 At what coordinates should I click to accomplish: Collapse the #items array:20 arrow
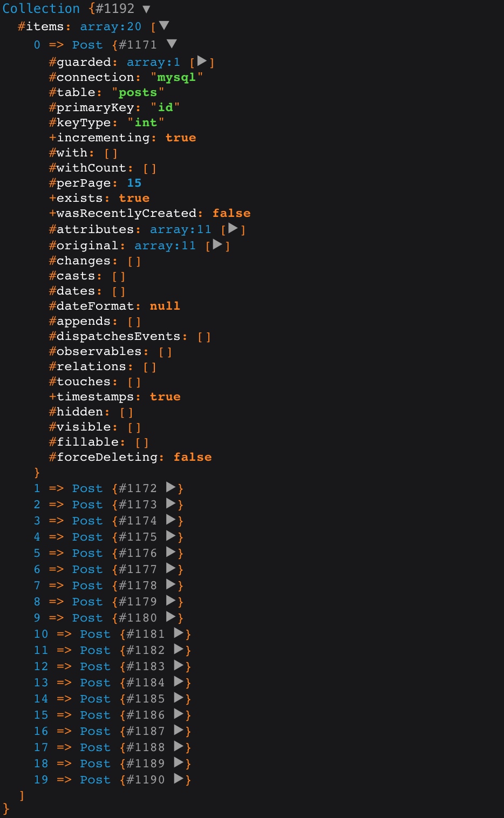click(165, 25)
